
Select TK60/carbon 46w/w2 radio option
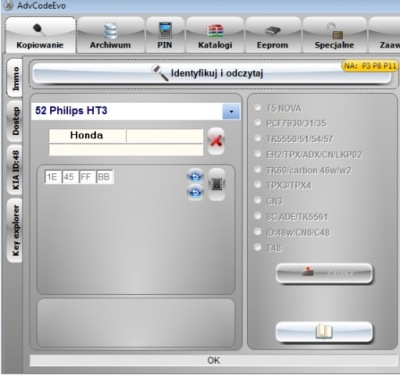[257, 169]
